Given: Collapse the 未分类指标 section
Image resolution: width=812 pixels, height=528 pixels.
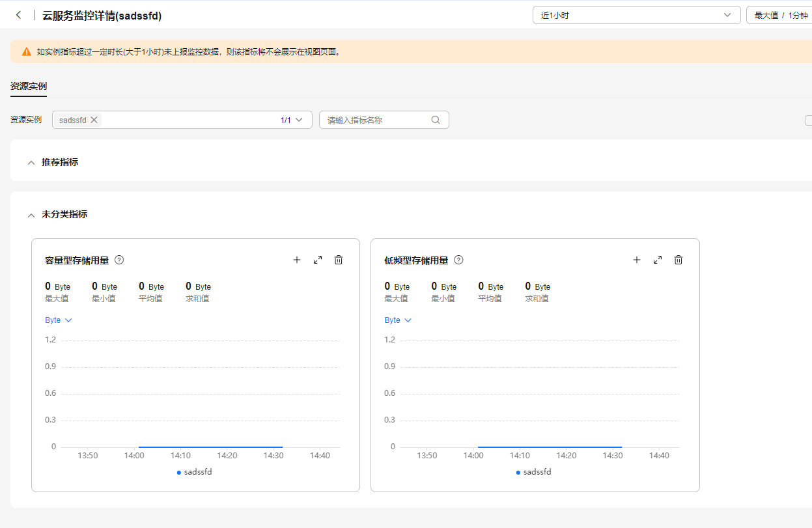Looking at the screenshot, I should pyautogui.click(x=31, y=215).
